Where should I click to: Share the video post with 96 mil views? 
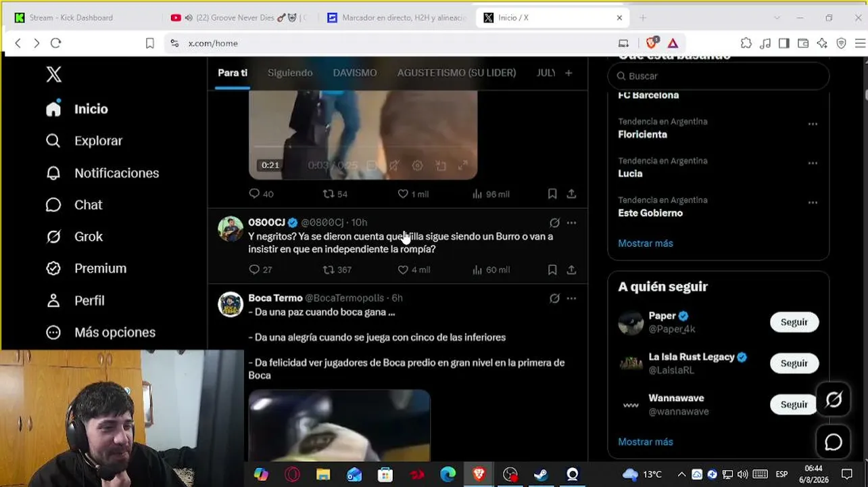pyautogui.click(x=571, y=194)
